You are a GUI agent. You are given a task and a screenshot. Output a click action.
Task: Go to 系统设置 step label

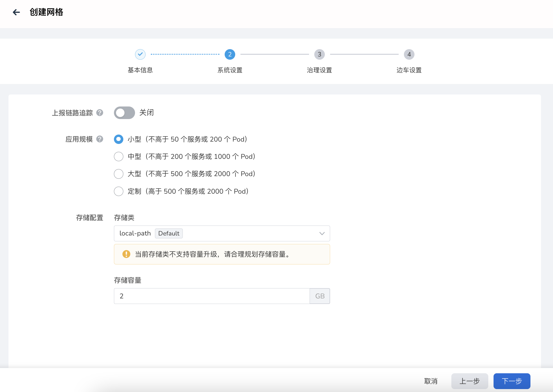click(x=230, y=70)
